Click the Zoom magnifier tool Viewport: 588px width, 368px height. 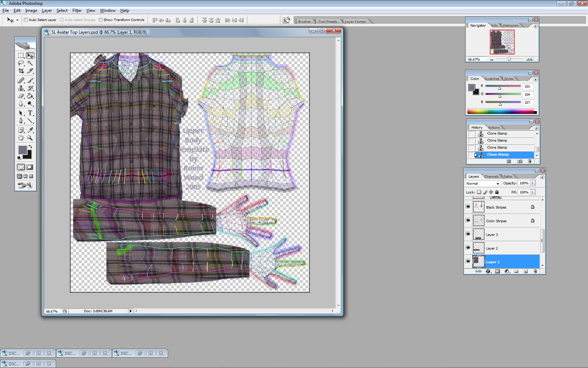click(x=30, y=138)
